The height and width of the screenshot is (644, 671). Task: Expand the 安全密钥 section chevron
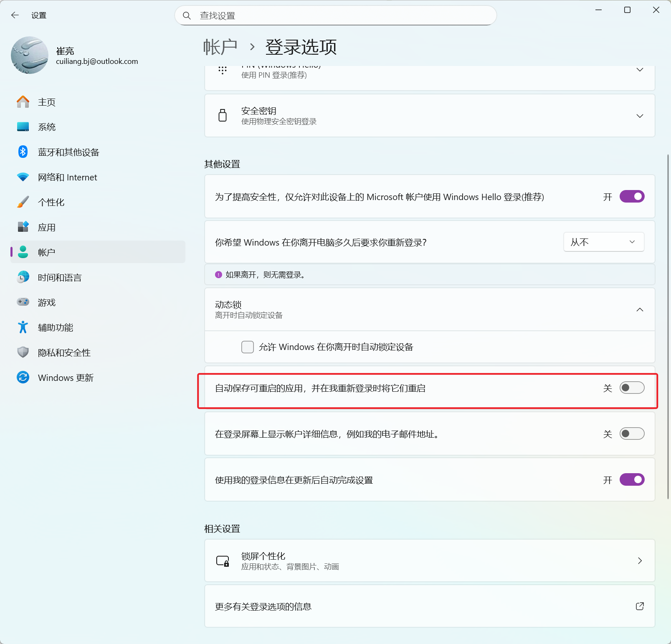(x=640, y=116)
